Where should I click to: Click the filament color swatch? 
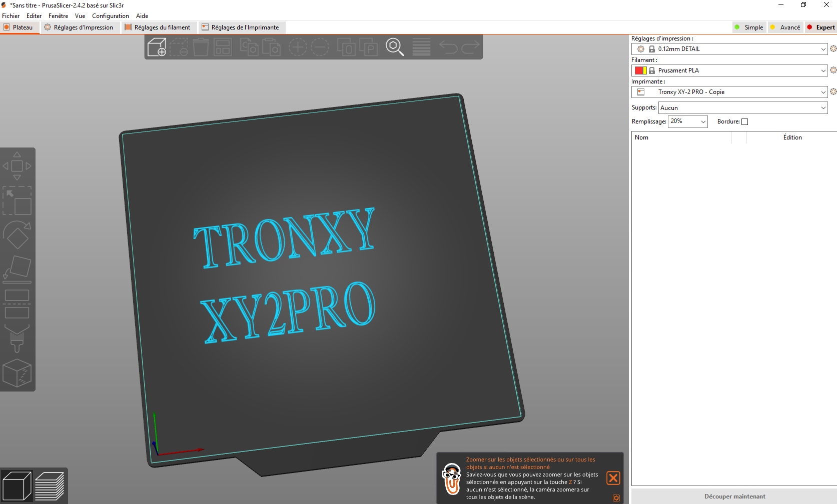coord(640,70)
